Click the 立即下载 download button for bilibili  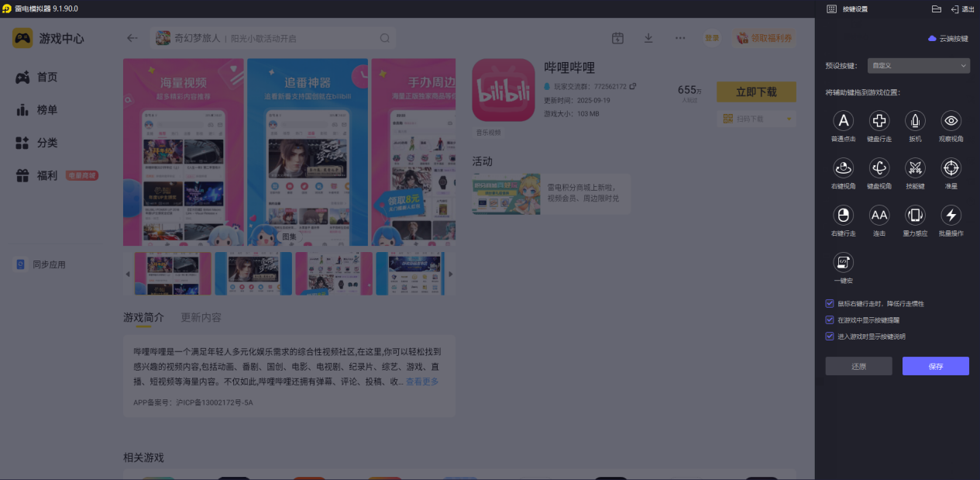click(756, 92)
